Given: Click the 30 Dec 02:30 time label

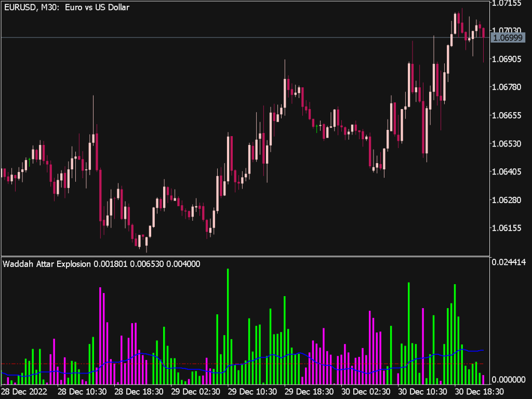Looking at the screenshot, I should (x=366, y=392).
